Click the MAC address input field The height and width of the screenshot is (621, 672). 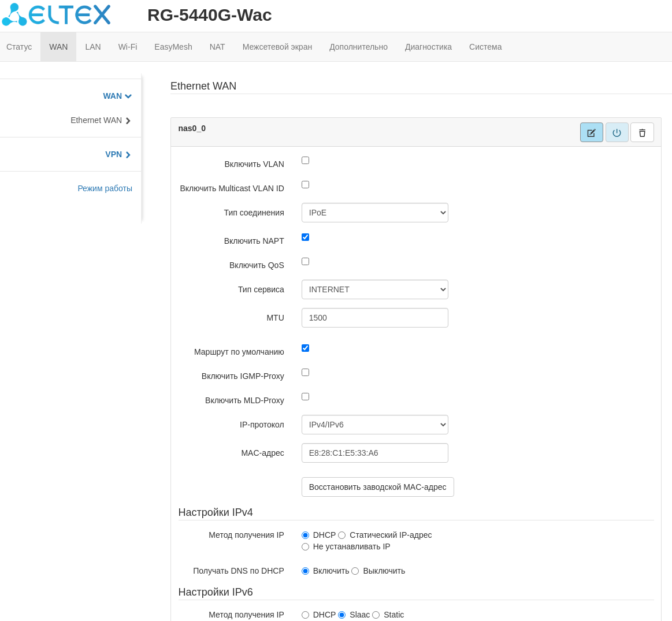pos(374,453)
